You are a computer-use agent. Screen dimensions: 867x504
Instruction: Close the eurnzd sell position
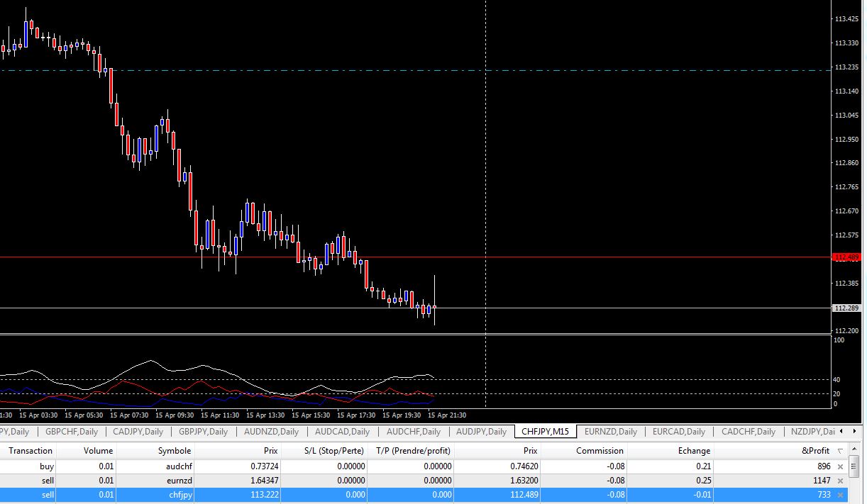pyautogui.click(x=840, y=481)
